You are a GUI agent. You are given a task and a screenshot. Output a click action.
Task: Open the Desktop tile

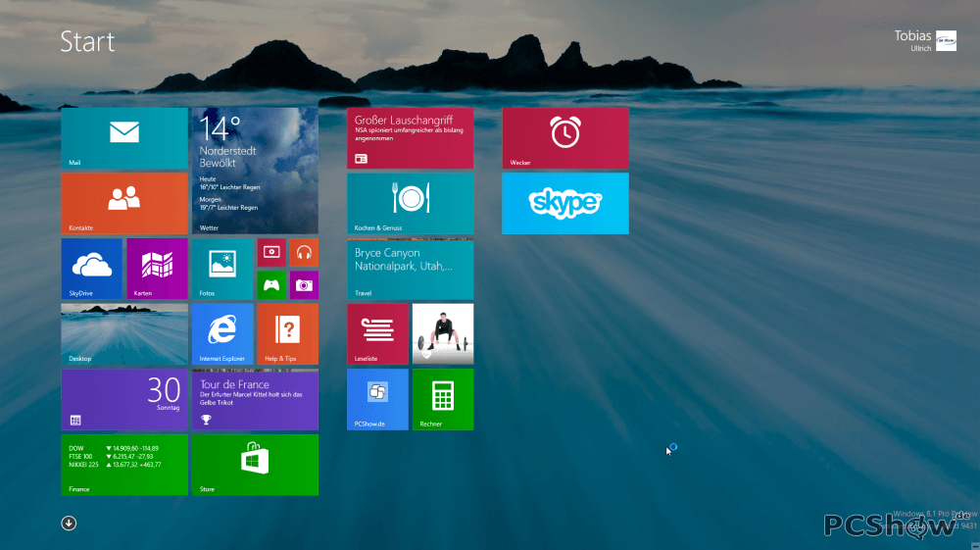coord(124,334)
